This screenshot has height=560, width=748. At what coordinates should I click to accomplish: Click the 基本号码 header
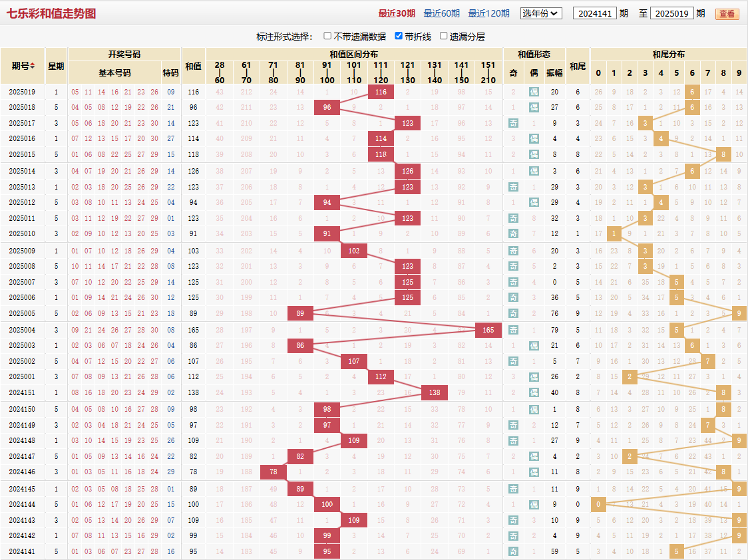pyautogui.click(x=114, y=72)
